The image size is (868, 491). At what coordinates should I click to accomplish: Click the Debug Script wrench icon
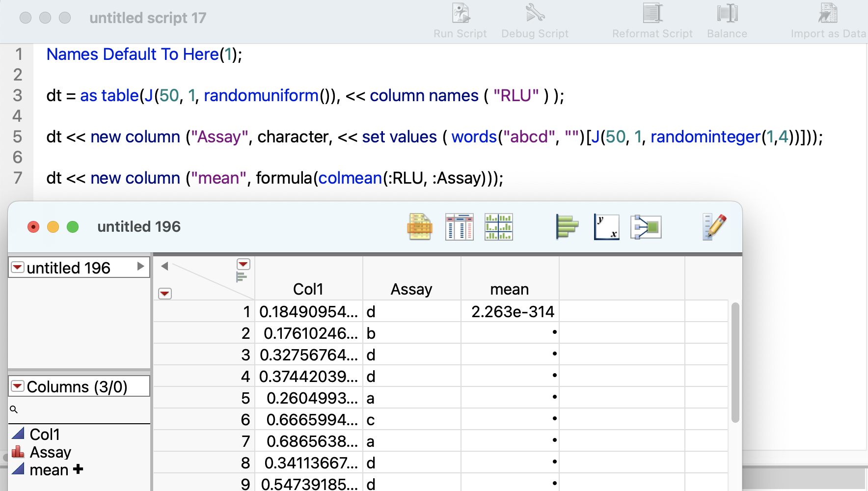[x=534, y=13]
